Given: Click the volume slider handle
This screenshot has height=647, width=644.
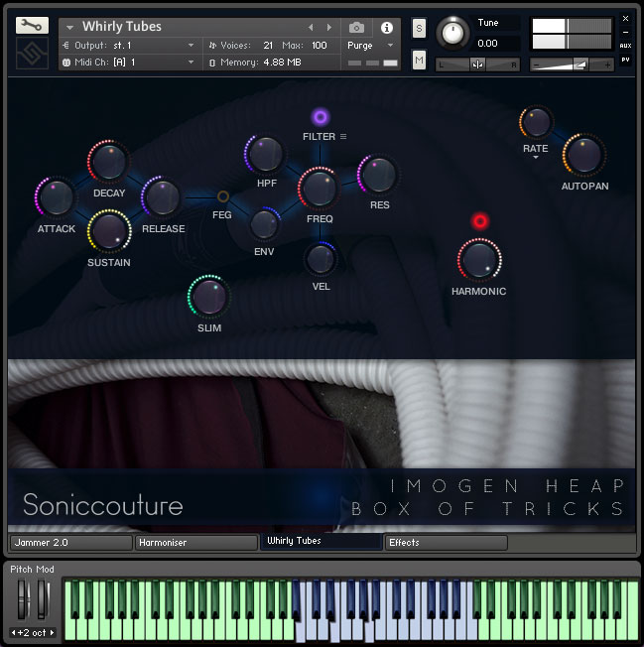Looking at the screenshot, I should click(580, 65).
